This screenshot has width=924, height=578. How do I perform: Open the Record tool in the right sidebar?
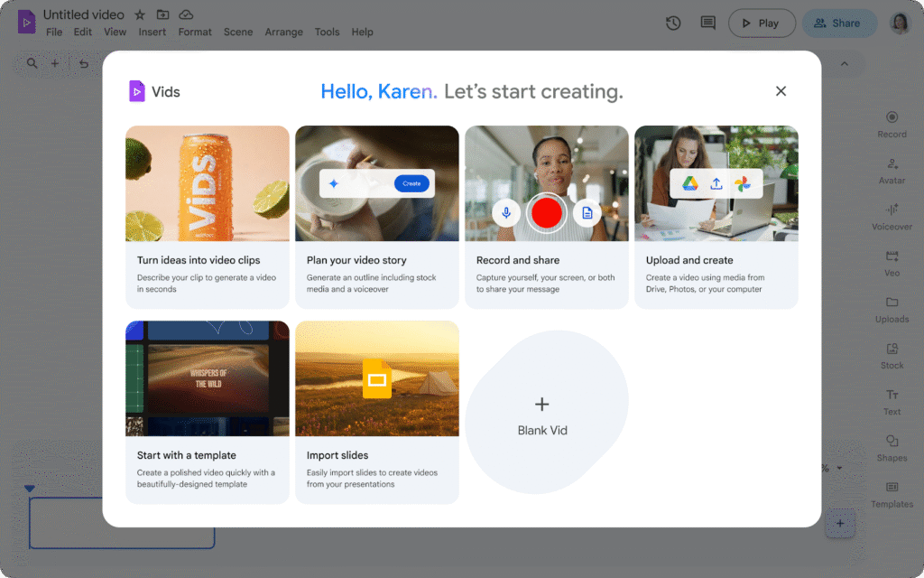892,124
